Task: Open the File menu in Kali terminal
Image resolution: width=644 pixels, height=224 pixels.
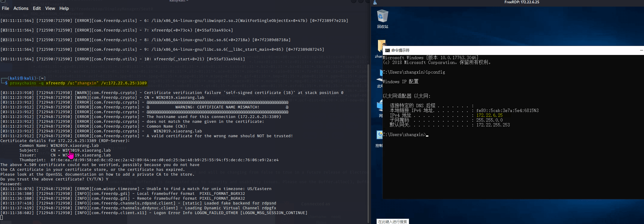Action: pyautogui.click(x=5, y=8)
